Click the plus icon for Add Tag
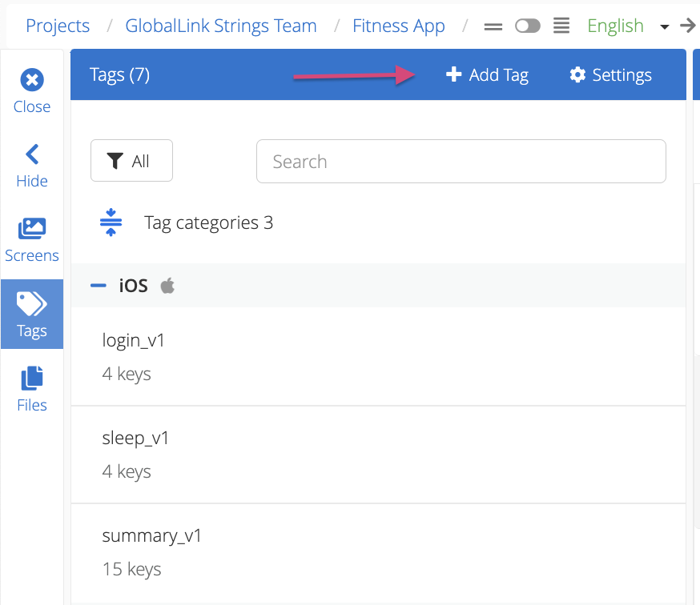This screenshot has height=605, width=700. click(453, 74)
